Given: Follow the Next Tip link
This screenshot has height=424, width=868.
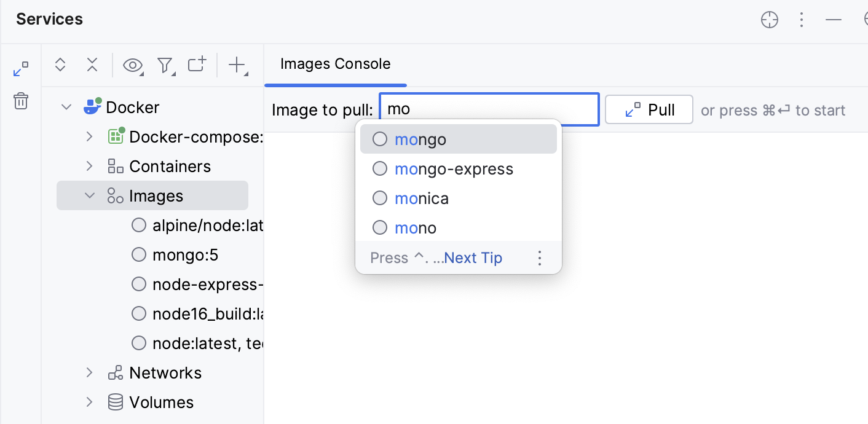Looking at the screenshot, I should click(x=472, y=257).
